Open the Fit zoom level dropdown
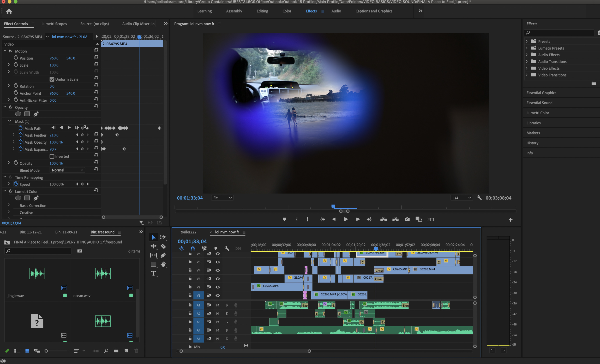The width and height of the screenshot is (600, 364). pos(222,198)
